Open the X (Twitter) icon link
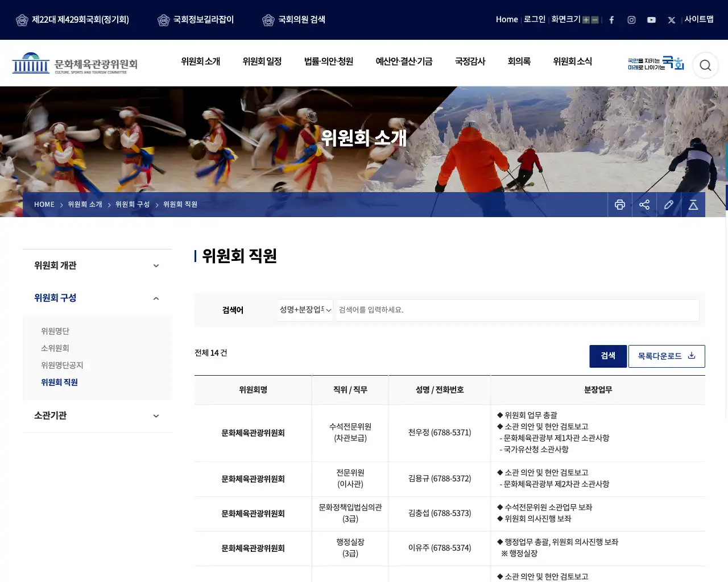The image size is (728, 582). 672,20
